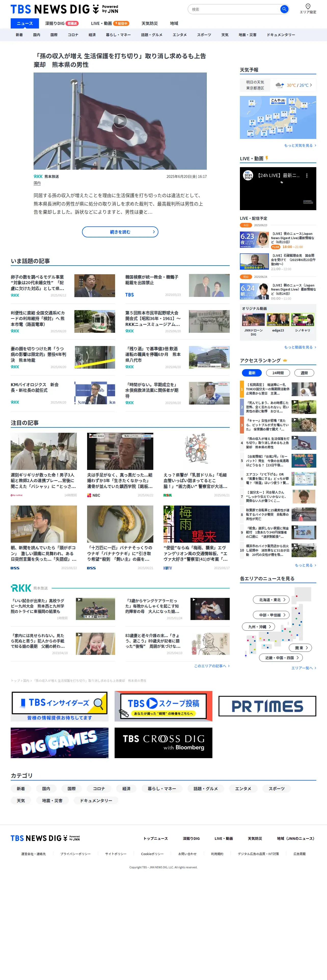The image size is (327, 980).
Task: Open the KMバイオロジクス 新会長・新社長 article
Action: 35,387
